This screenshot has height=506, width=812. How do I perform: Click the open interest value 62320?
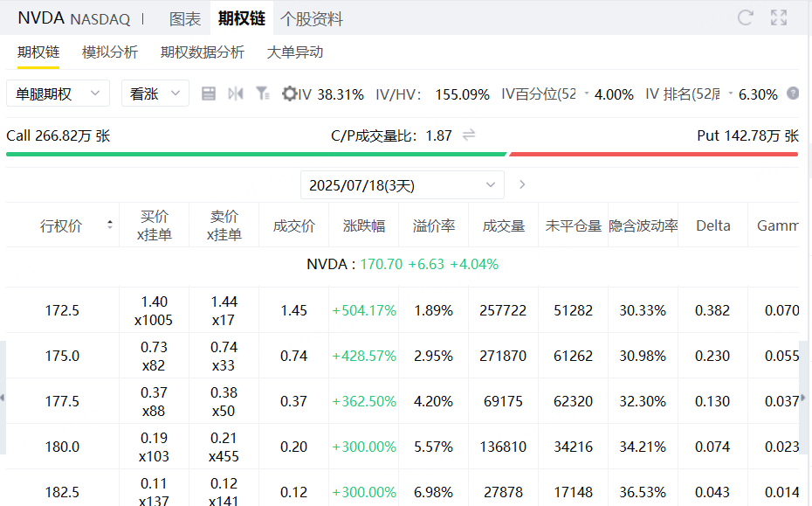(x=574, y=401)
